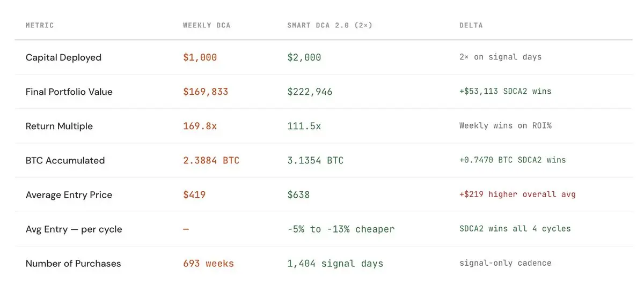Click the $2,000 smart DCA value

click(304, 57)
